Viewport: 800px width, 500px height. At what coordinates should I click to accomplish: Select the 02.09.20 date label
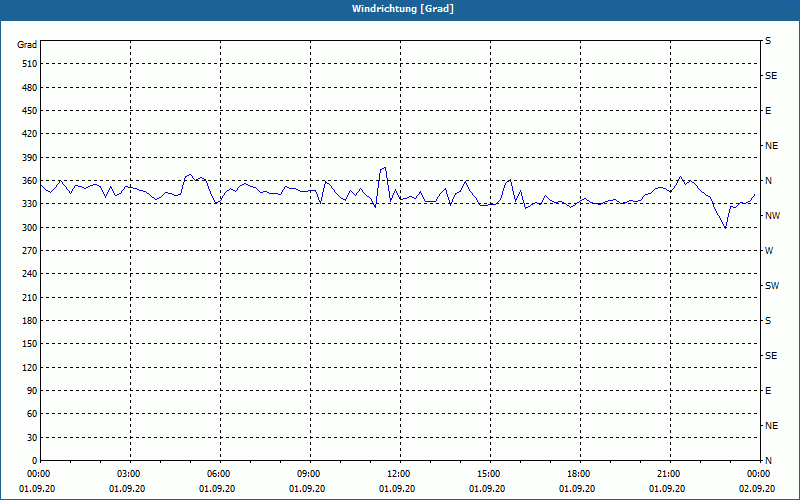[757, 489]
